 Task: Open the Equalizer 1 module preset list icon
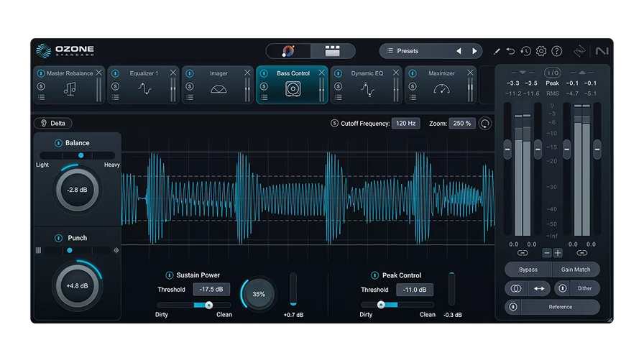116,97
